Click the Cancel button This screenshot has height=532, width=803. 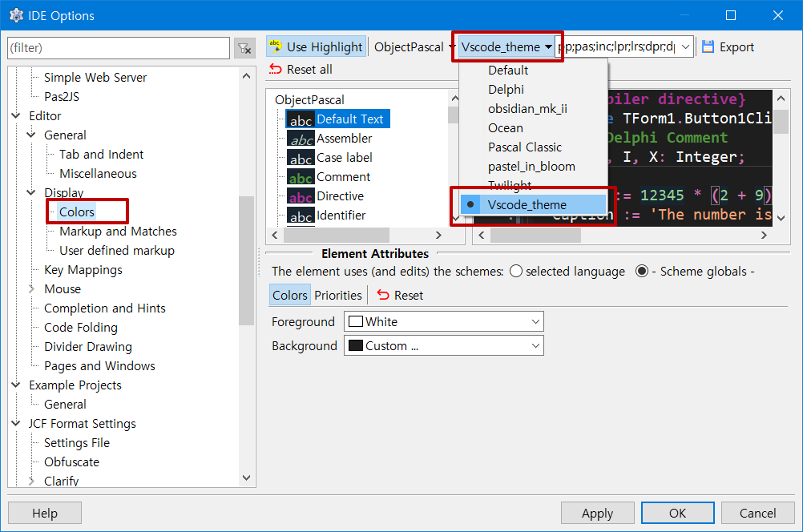(x=757, y=513)
